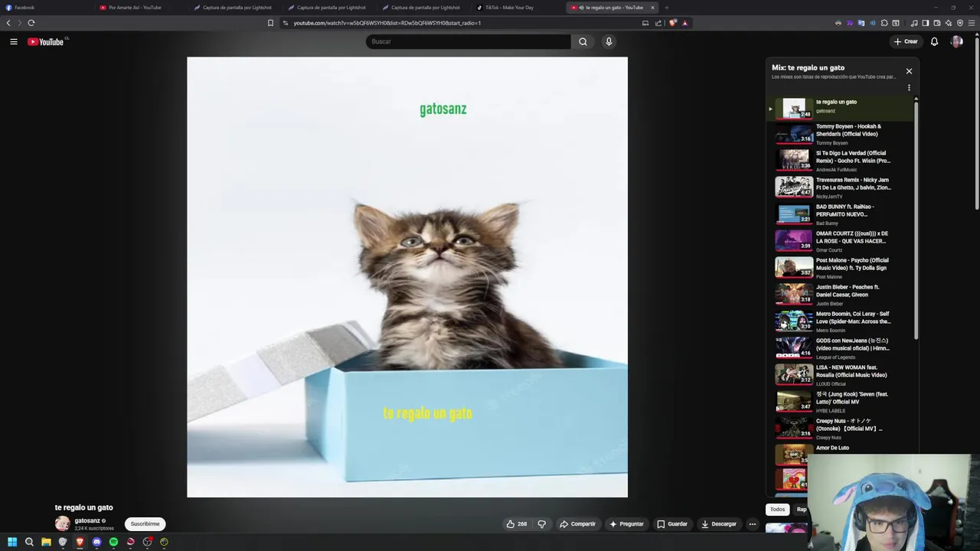Open the account avatar menu
Screen dimensions: 980x551
[957, 41]
